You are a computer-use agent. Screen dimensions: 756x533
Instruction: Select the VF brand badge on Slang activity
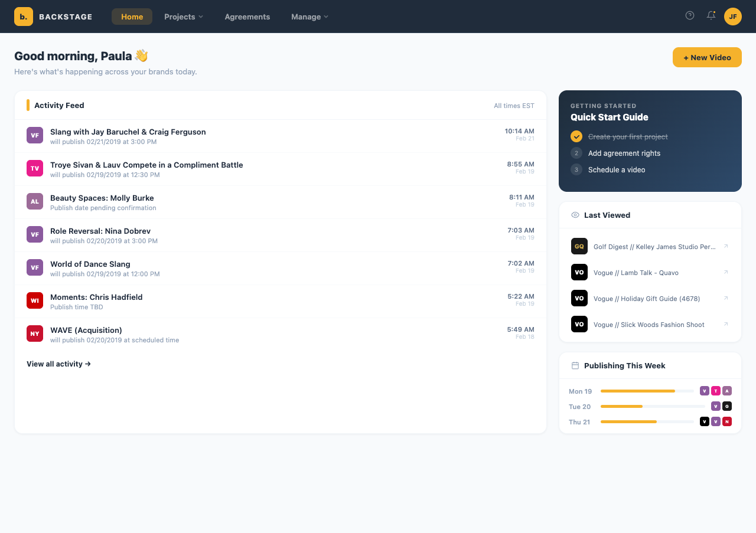[x=34, y=135]
